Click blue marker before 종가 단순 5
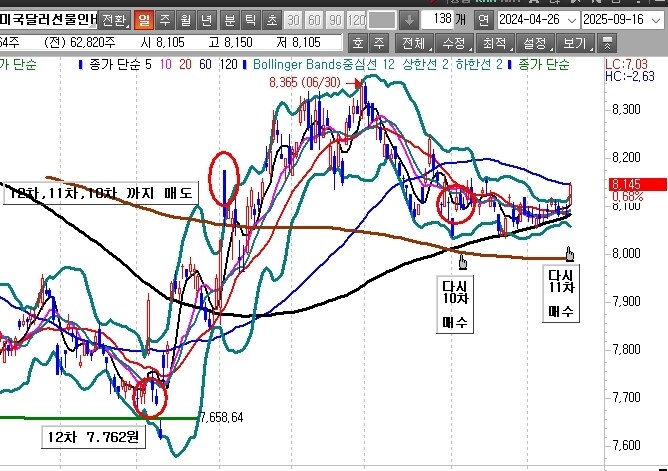The height and width of the screenshot is (471, 668). click(81, 65)
